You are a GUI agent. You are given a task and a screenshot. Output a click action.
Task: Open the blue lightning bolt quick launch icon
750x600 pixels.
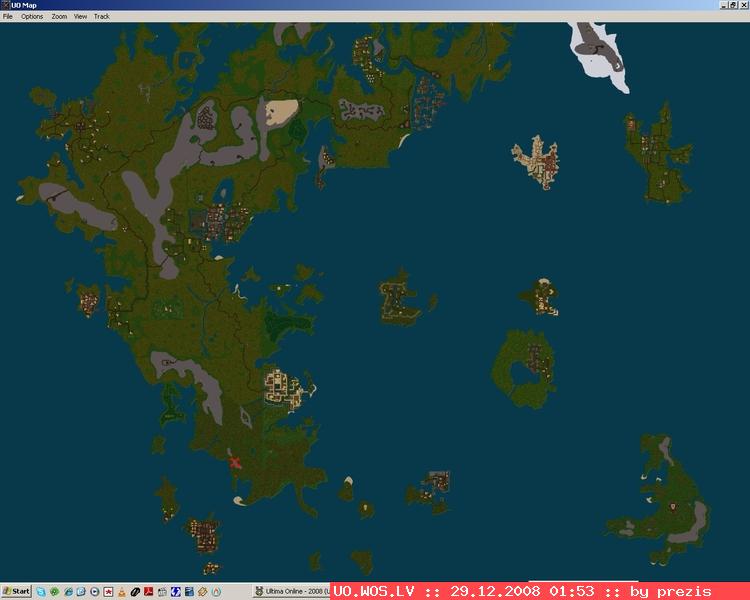tap(176, 592)
